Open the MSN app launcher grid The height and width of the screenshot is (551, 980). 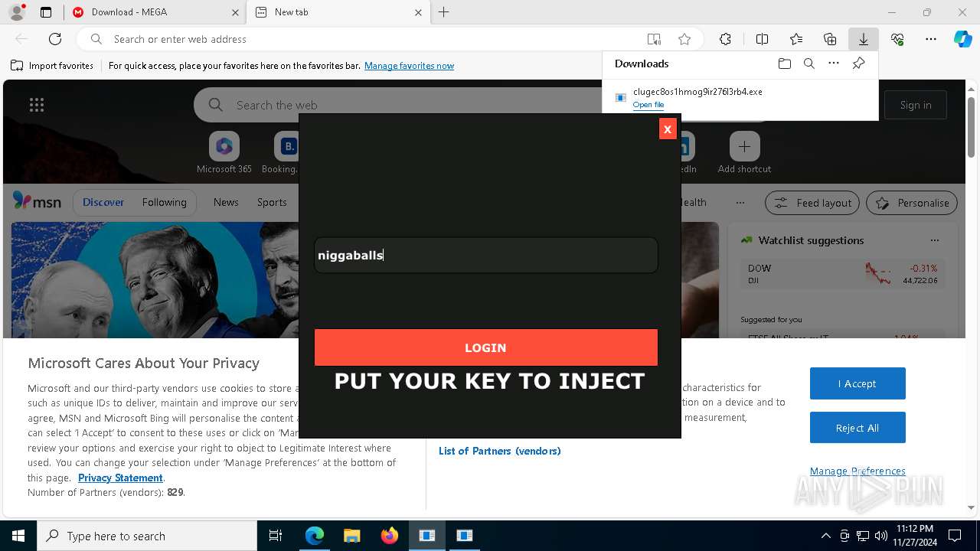coord(37,105)
